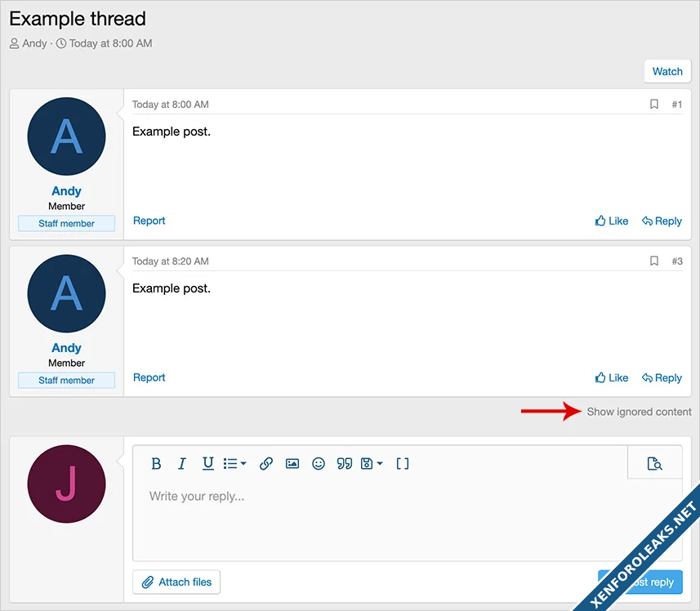Click the insert image icon
The image size is (700, 611).
click(x=292, y=464)
